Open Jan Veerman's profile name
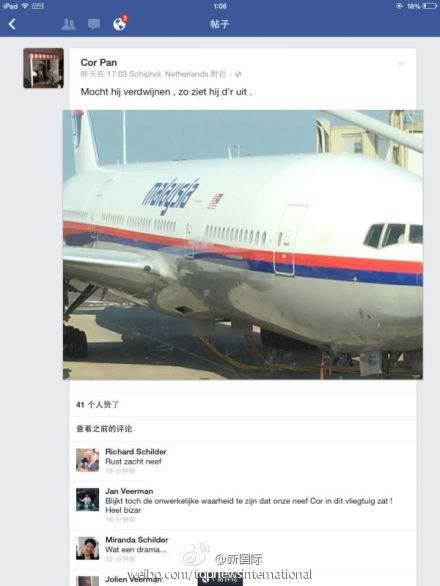The width and height of the screenshot is (440, 586). 129,491
